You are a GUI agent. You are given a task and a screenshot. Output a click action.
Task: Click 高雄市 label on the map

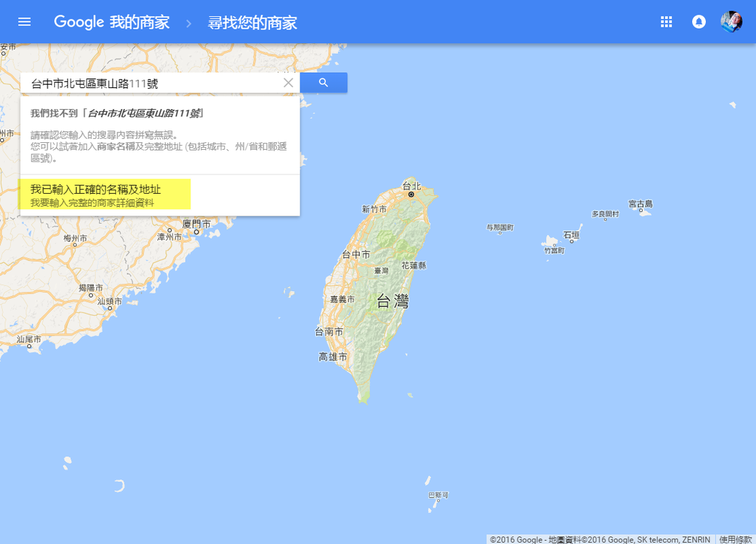pos(333,357)
